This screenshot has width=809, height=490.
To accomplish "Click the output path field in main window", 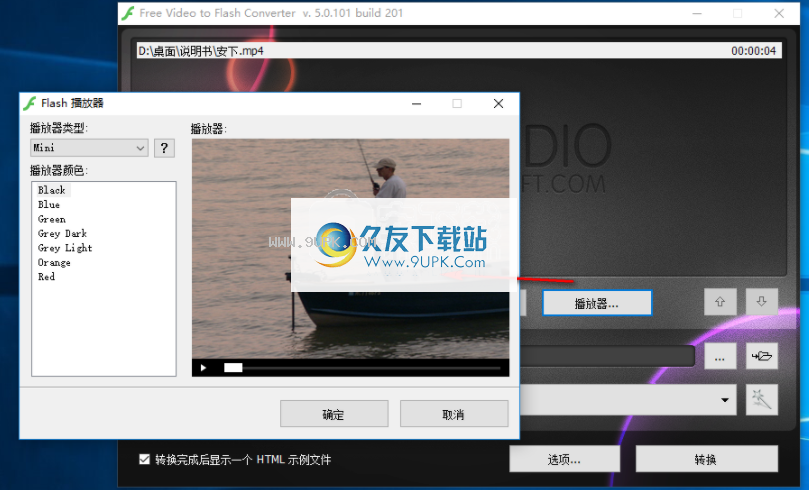I will click(x=607, y=356).
